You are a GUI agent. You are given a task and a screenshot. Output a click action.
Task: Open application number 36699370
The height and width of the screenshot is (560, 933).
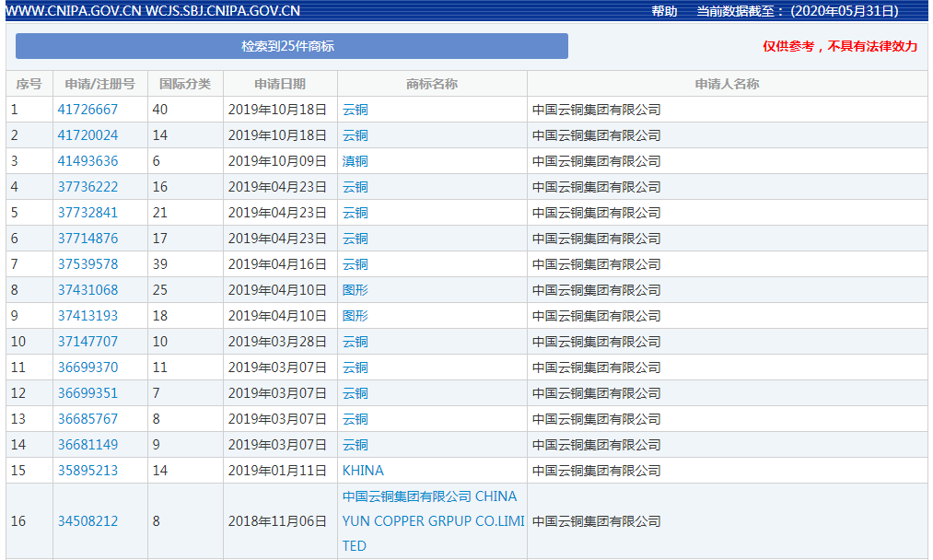[87, 367]
